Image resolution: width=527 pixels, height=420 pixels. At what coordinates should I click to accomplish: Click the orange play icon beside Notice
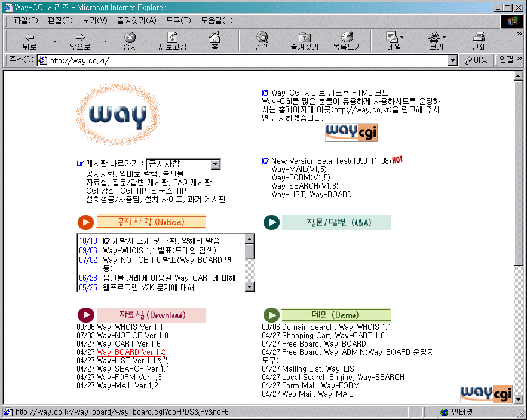point(85,222)
